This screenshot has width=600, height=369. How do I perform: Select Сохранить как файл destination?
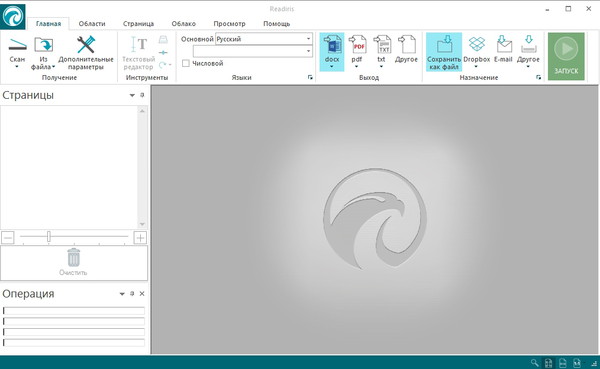pyautogui.click(x=444, y=52)
